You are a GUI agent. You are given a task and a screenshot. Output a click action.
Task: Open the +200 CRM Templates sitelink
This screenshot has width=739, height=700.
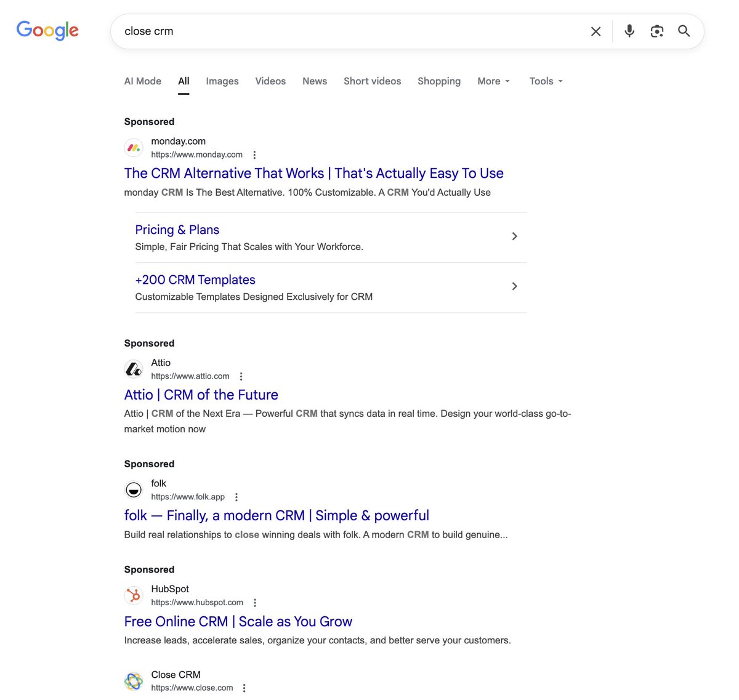pyautogui.click(x=195, y=280)
